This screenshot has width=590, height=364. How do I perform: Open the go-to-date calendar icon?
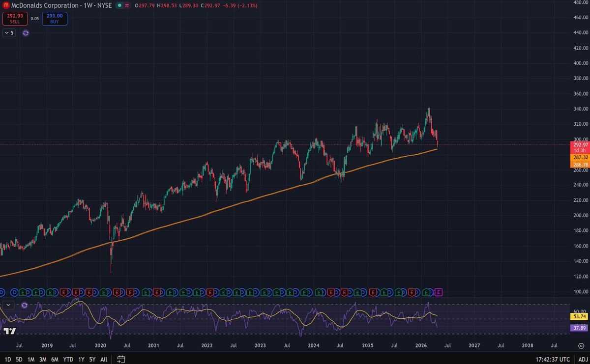[121, 359]
